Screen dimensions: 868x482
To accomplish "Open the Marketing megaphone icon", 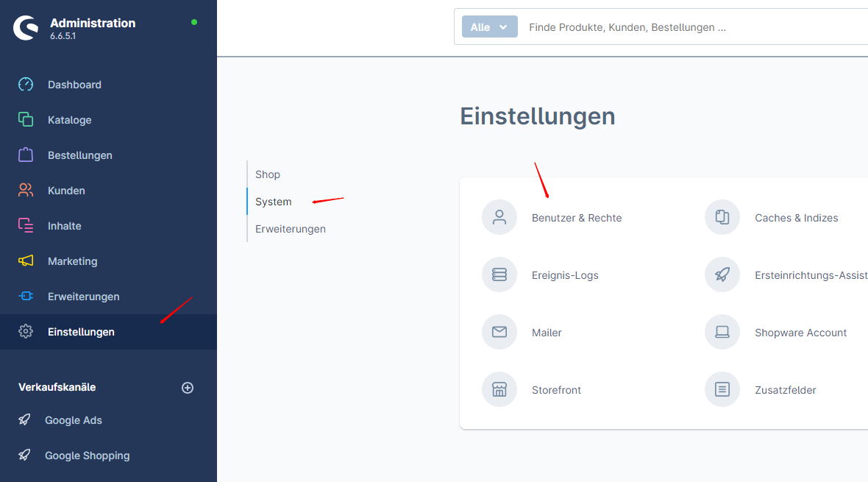I will coord(26,261).
